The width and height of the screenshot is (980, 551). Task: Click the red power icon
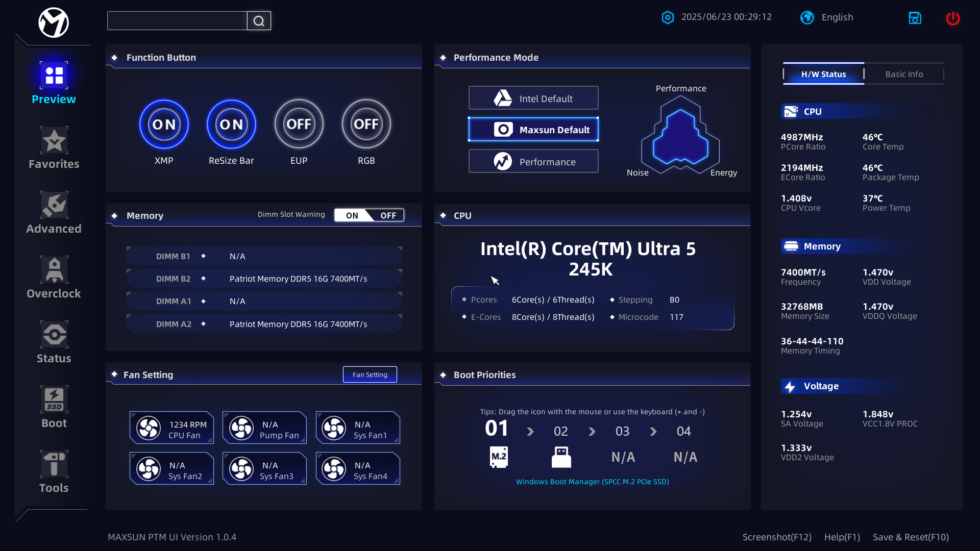coord(952,18)
